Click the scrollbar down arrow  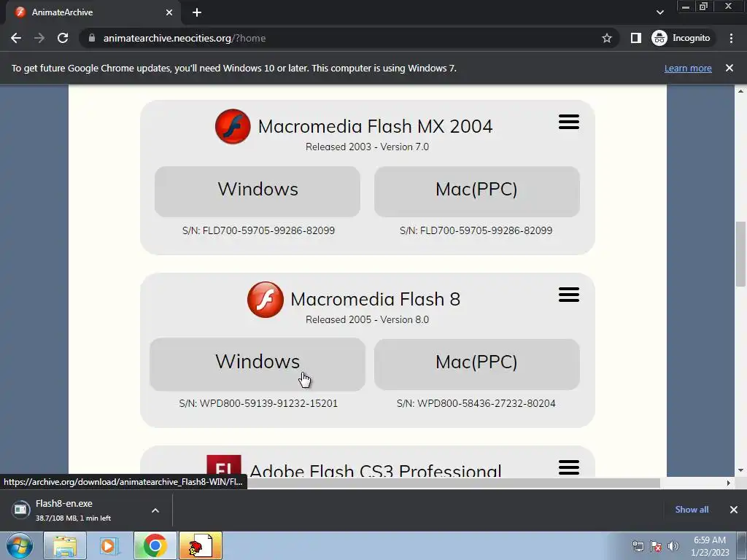740,470
